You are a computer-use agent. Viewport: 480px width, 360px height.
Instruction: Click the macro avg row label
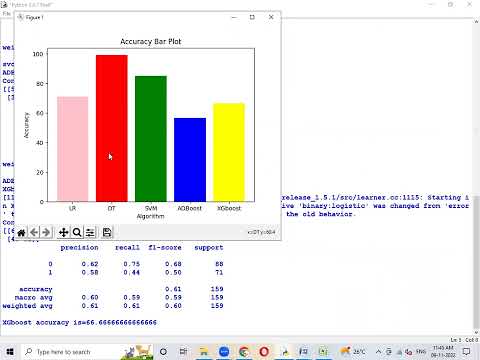coord(33,298)
